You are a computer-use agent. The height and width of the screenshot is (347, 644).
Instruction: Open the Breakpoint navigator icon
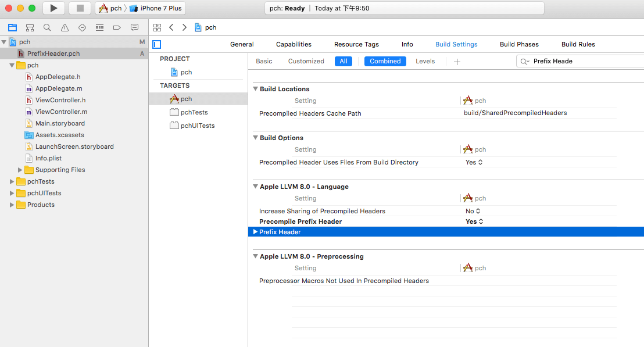coord(117,27)
